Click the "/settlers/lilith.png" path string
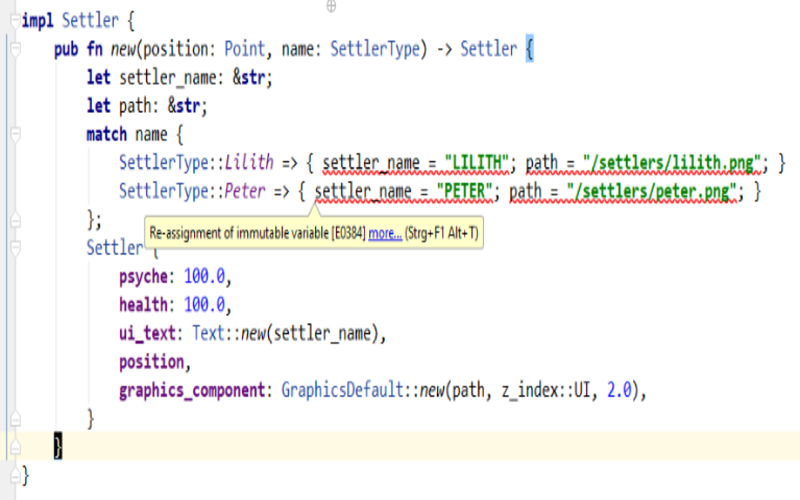This screenshot has height=500, width=800. point(671,163)
